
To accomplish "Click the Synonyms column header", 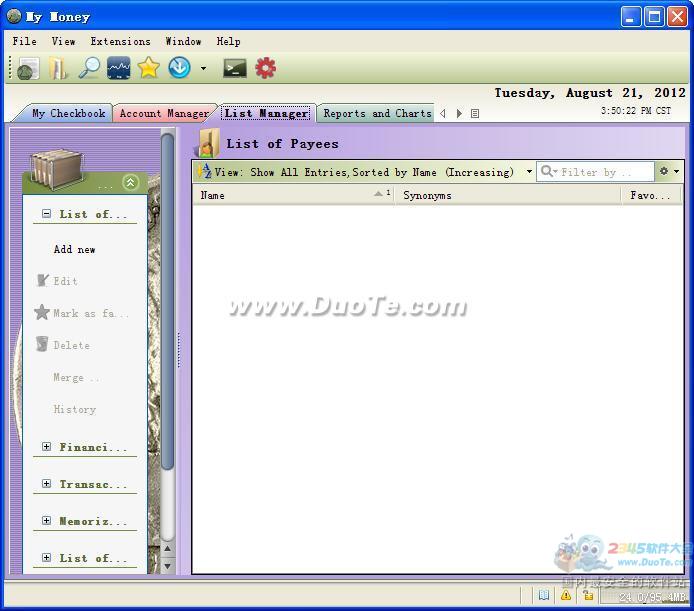I will pos(507,195).
